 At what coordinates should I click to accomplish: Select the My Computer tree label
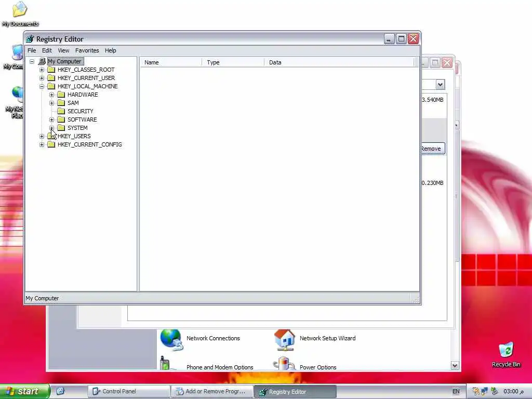(64, 61)
